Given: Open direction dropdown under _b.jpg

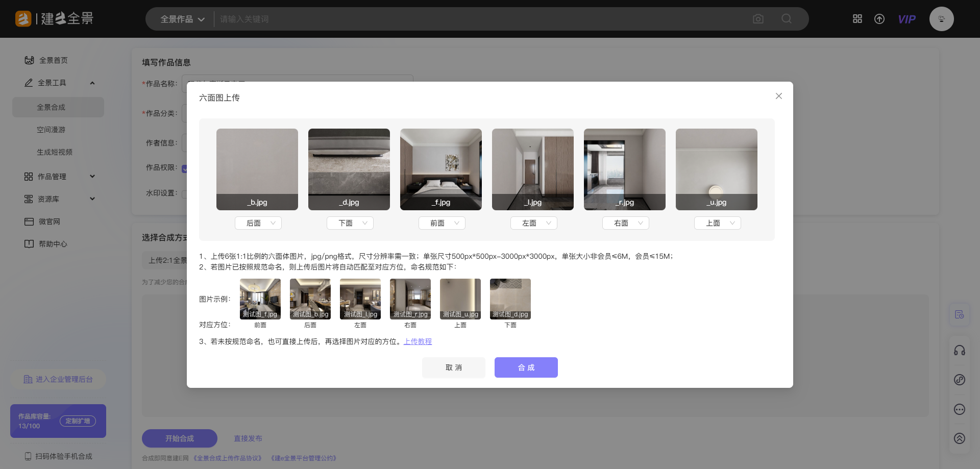Looking at the screenshot, I should tap(258, 223).
